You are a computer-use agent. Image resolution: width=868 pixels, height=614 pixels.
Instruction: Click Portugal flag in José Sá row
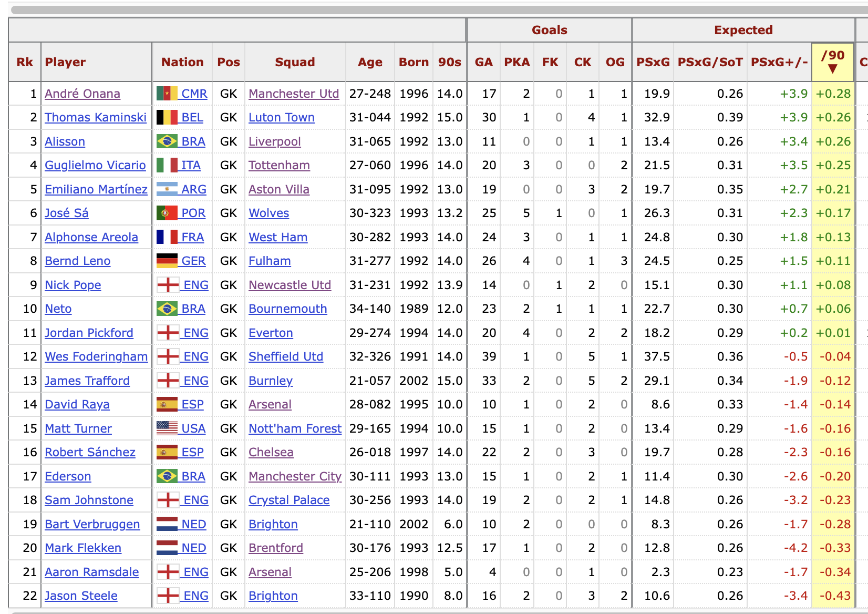coord(167,213)
